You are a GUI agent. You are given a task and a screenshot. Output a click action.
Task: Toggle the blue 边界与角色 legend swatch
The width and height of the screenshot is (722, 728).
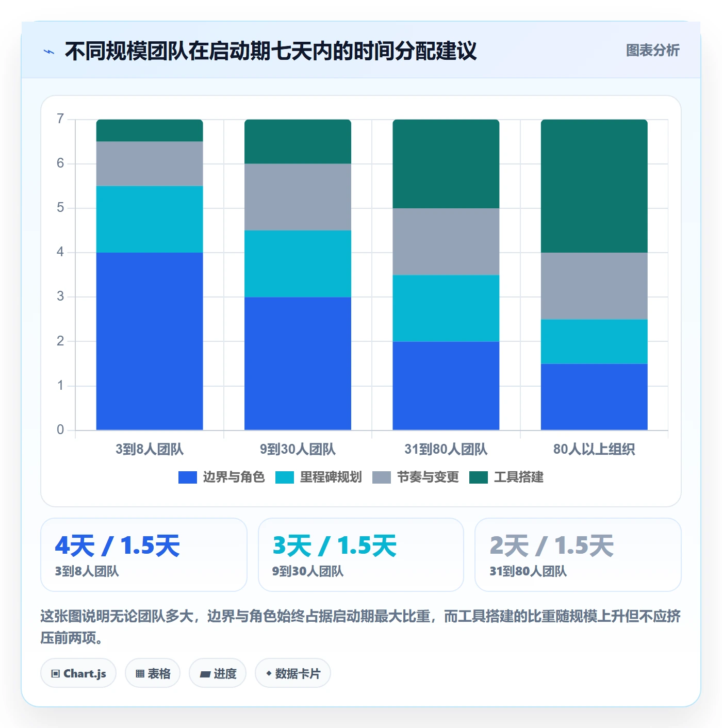(x=188, y=477)
